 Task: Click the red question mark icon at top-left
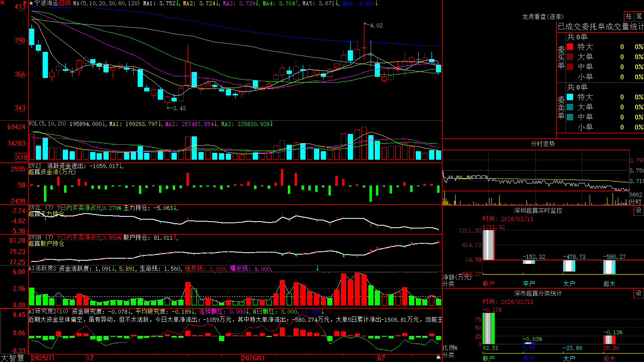pos(24,4)
